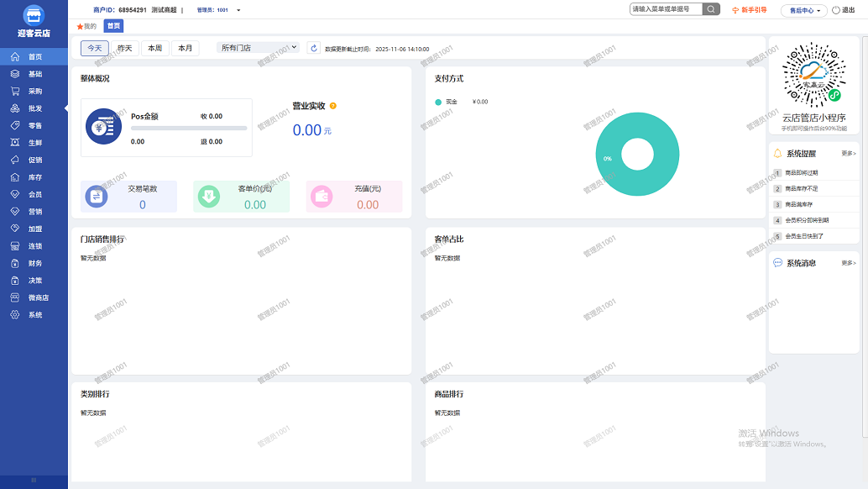The width and height of the screenshot is (868, 489).
Task: Click the pink 充值 wallet icon
Action: coord(322,197)
